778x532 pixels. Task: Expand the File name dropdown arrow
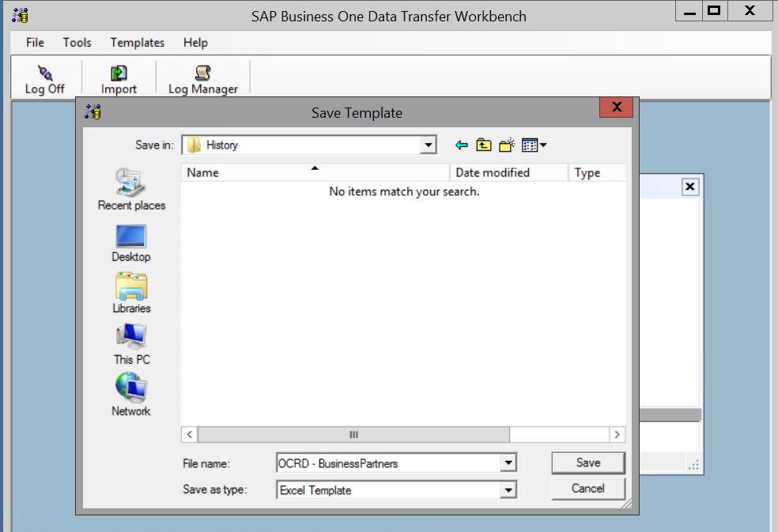click(x=508, y=463)
